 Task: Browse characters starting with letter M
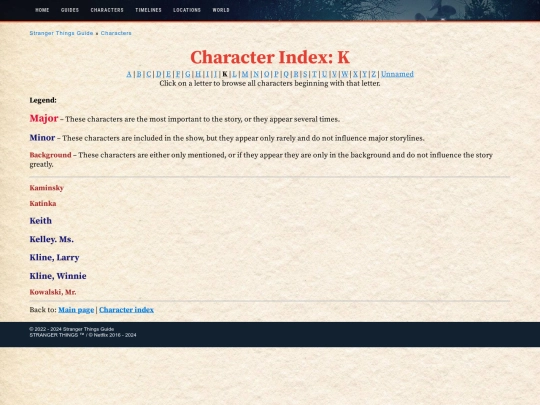[245, 74]
